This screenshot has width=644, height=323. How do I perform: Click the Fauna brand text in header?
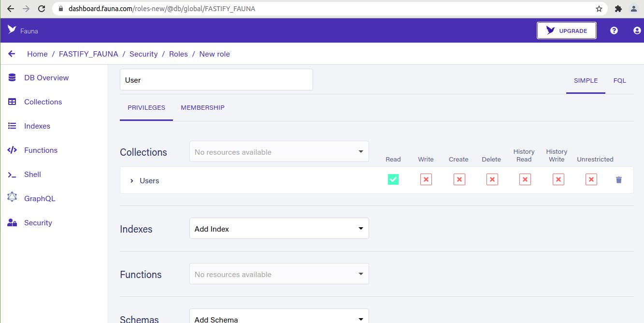tap(29, 31)
